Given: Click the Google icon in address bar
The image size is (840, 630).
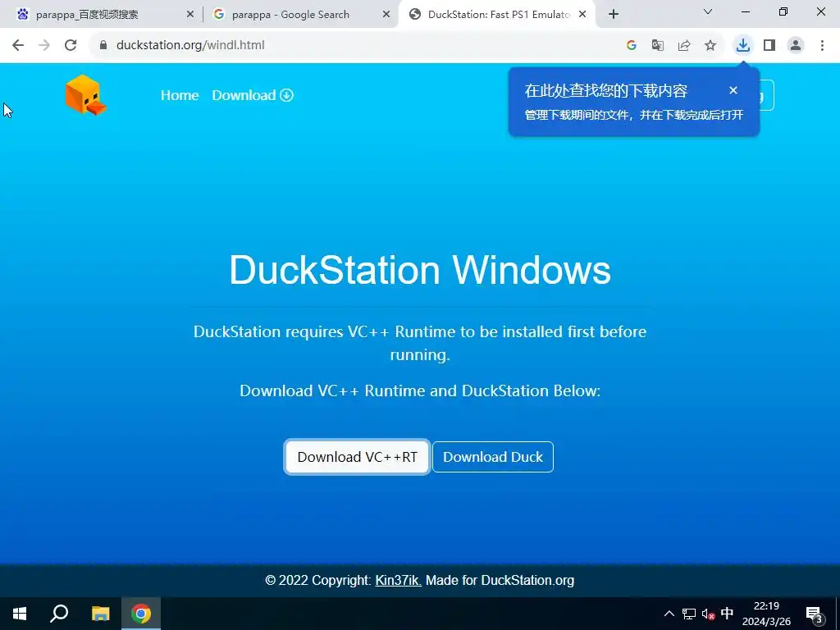Looking at the screenshot, I should tap(632, 45).
